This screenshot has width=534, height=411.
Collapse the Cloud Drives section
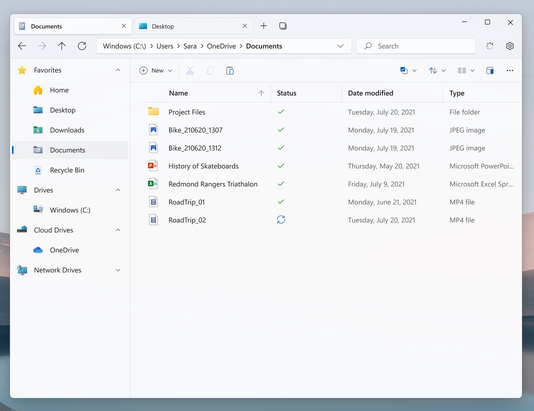coord(118,230)
